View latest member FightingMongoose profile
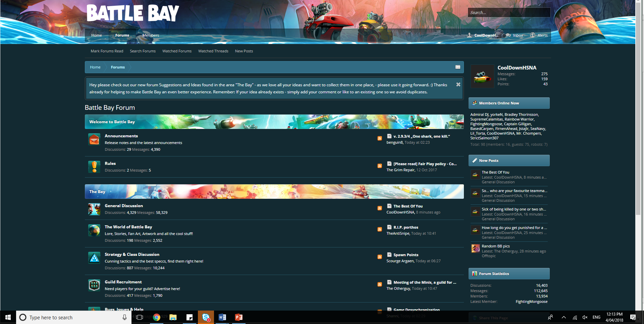 pyautogui.click(x=532, y=302)
